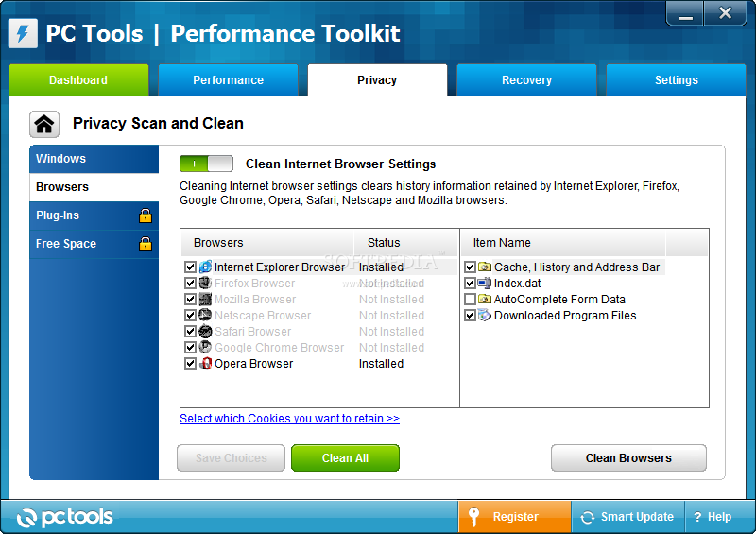Click the home icon button

(44, 124)
